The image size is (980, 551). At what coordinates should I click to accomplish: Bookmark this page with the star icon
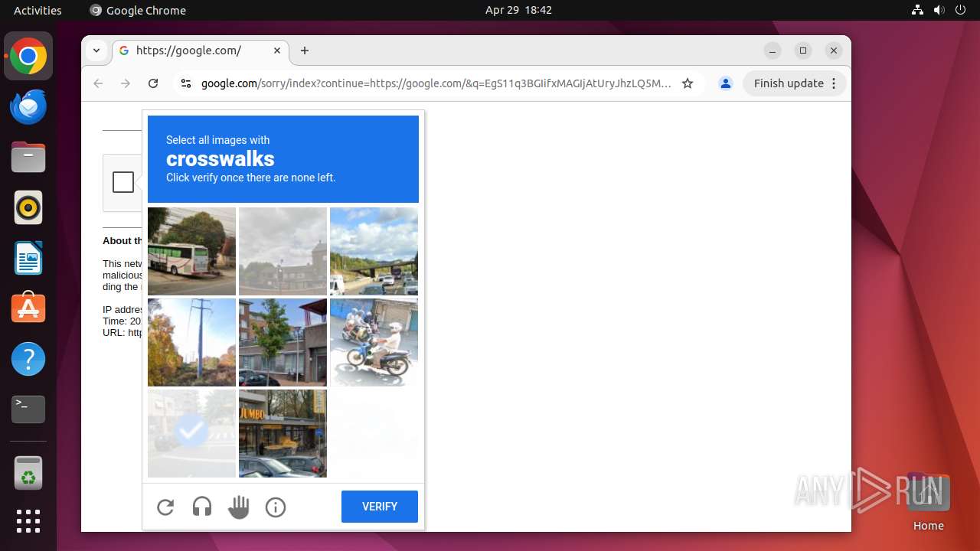[x=688, y=83]
